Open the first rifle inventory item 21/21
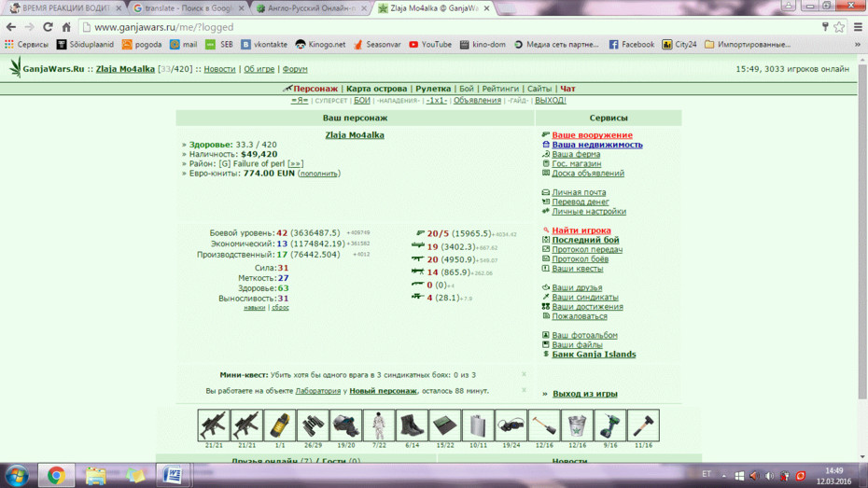The width and height of the screenshot is (868, 488). coord(214,425)
